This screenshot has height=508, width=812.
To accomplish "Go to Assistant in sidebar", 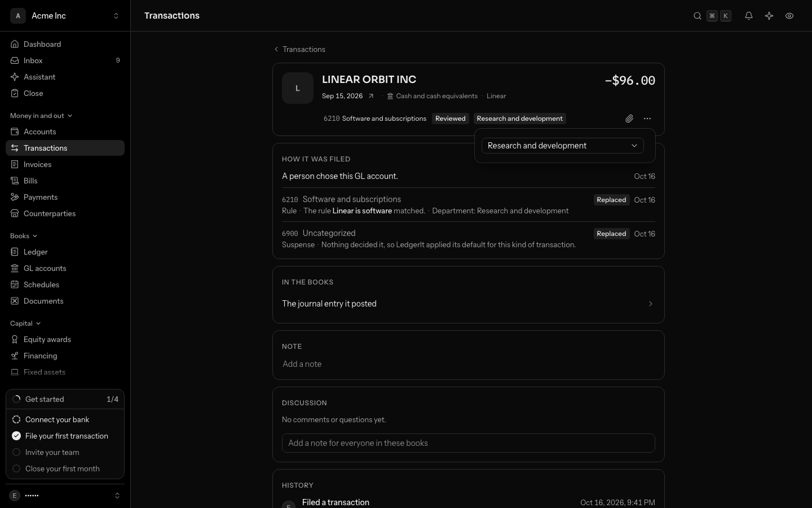I will [65, 77].
